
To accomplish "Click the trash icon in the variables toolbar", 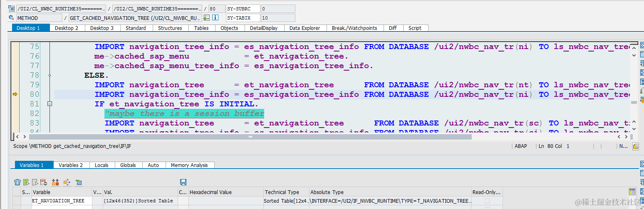I will 17,182.
